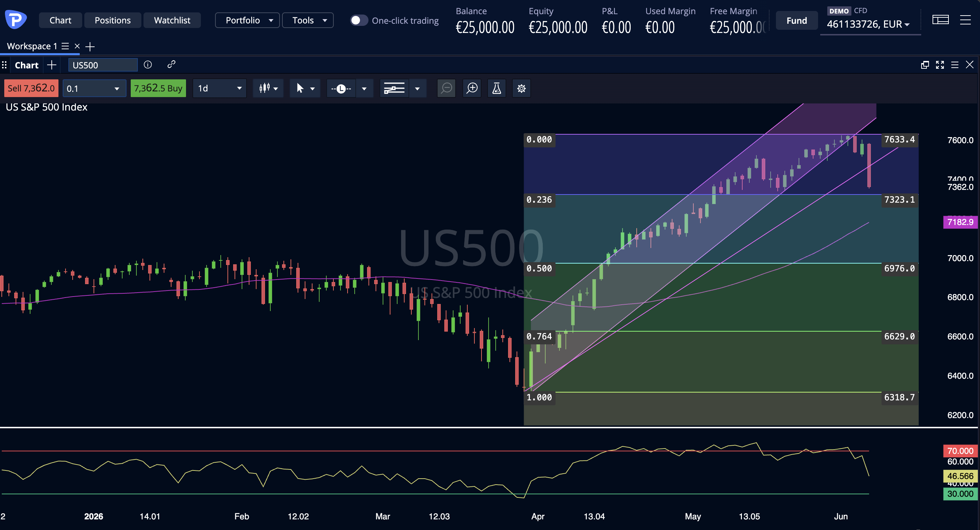Expand the Tools dropdown menu
The width and height of the screenshot is (980, 530).
pos(308,20)
